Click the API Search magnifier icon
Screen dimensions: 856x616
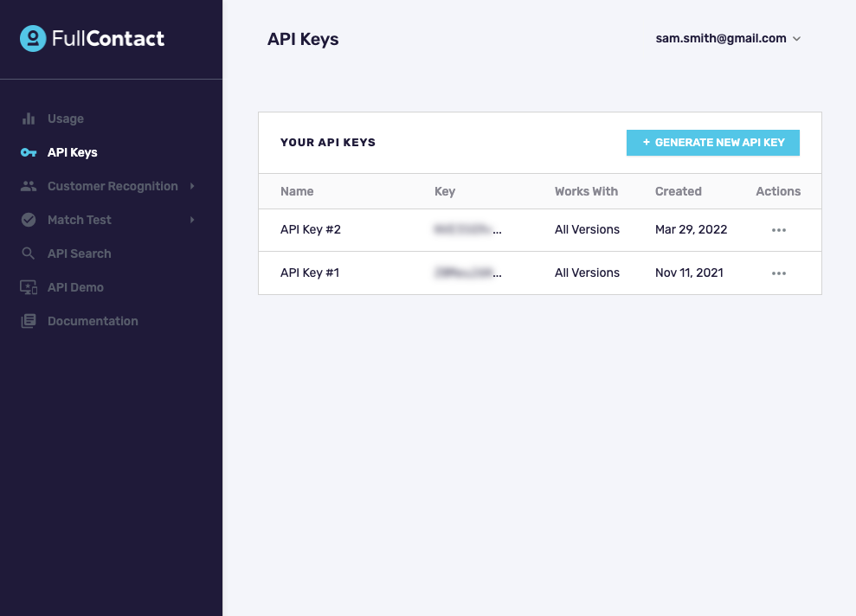point(28,253)
